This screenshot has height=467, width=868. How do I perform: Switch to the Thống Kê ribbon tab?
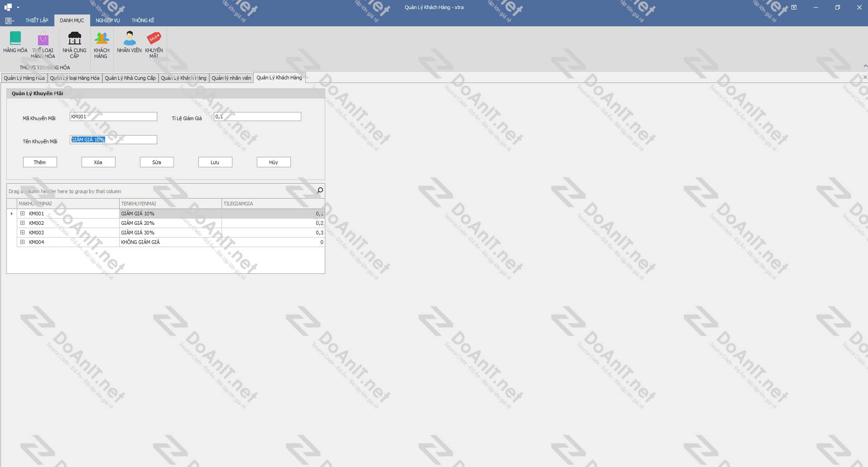[x=143, y=20]
